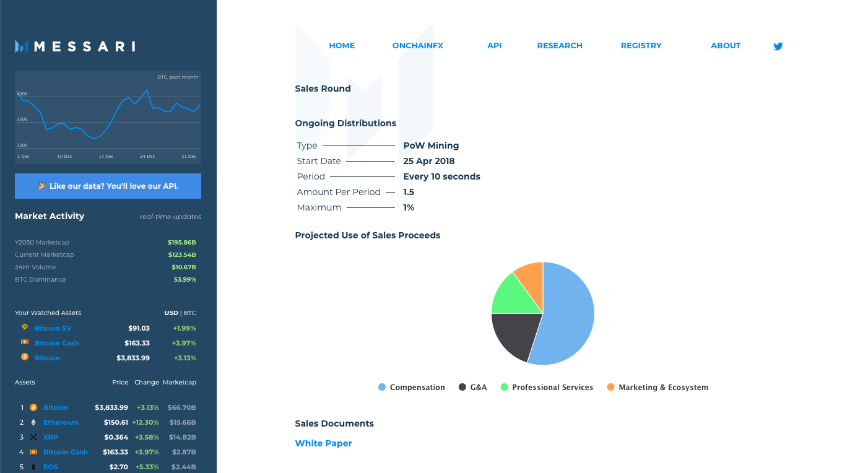868x473 pixels.
Task: Open Bitcoin Cash in Watched Assets
Action: (57, 343)
